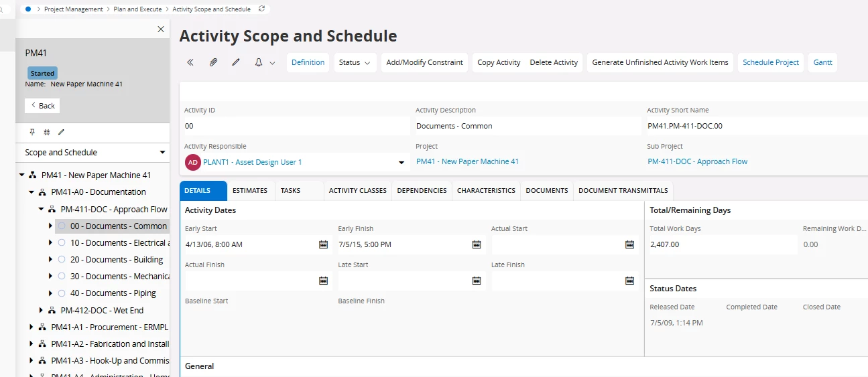Click Delete Activity button

tap(554, 62)
